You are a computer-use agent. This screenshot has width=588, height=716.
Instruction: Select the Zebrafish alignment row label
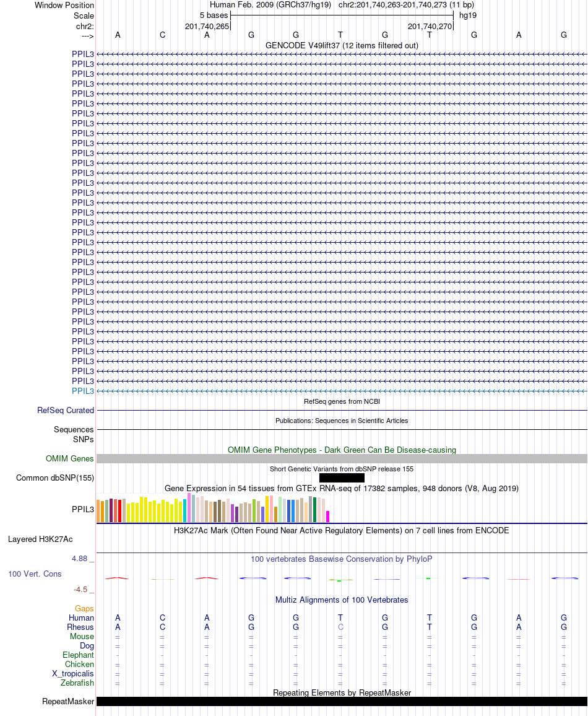(77, 683)
